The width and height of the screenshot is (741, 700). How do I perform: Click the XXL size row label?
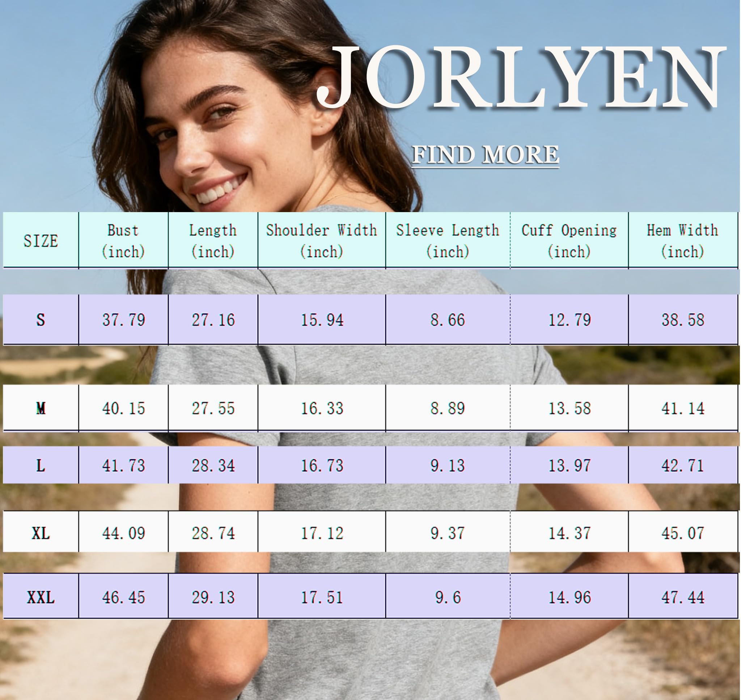pos(41,597)
